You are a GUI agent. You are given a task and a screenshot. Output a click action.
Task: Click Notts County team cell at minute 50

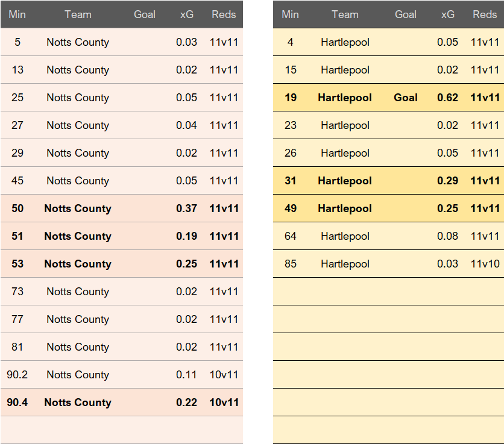click(78, 208)
